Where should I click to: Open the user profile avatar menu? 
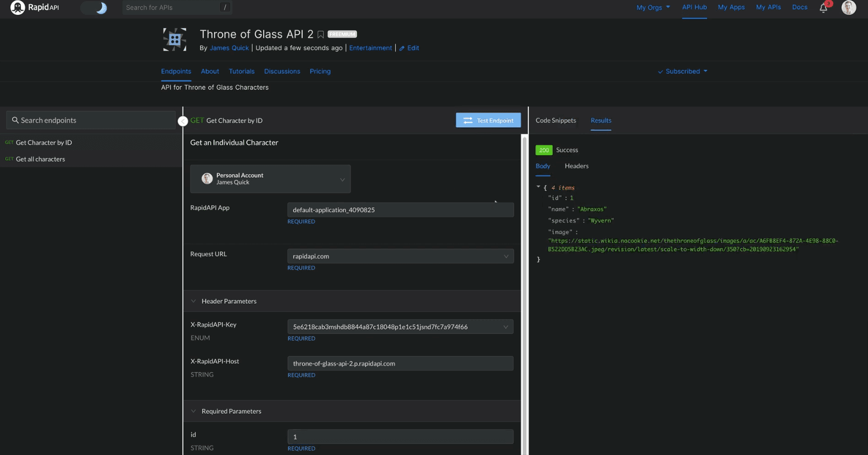[848, 8]
